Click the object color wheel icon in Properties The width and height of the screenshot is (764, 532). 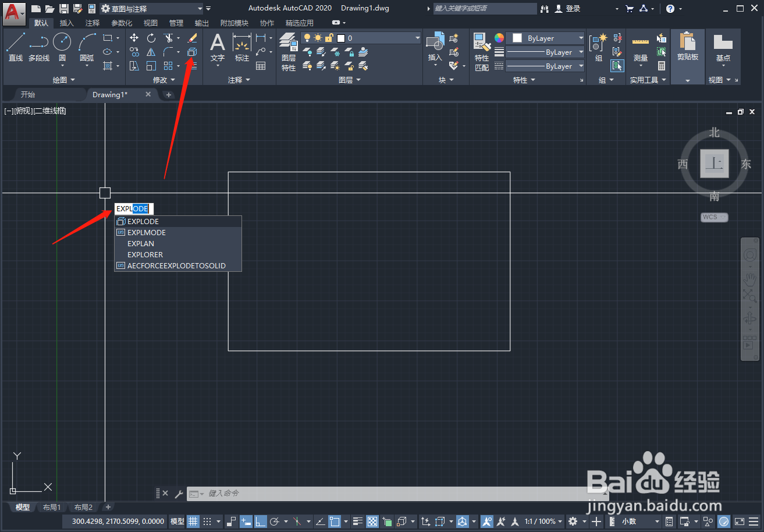(499, 38)
